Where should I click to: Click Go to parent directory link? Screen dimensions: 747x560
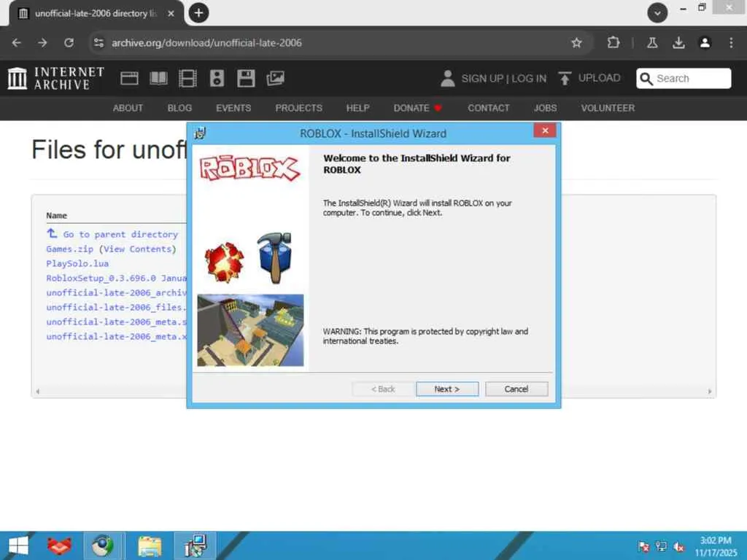click(112, 234)
